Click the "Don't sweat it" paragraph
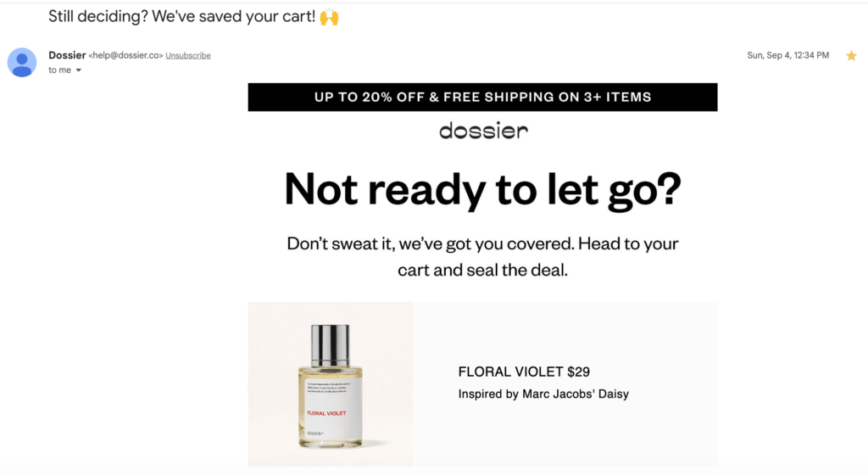 (482, 257)
